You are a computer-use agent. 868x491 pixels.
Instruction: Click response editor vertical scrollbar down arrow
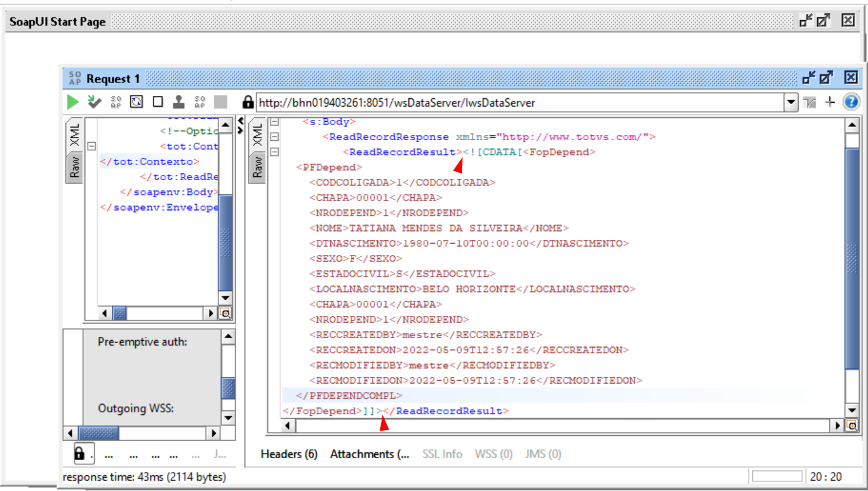tap(852, 412)
